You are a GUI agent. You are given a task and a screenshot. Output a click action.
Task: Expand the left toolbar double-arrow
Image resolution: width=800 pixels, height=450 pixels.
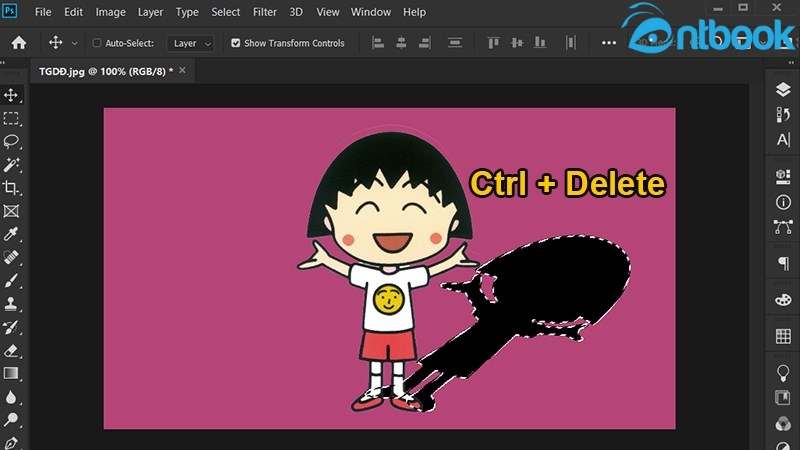point(3,63)
